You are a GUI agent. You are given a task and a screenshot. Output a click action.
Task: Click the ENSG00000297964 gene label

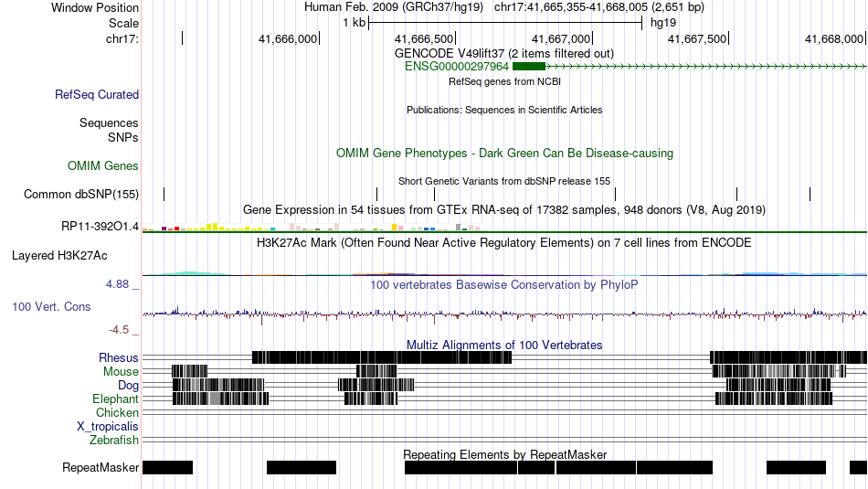457,67
